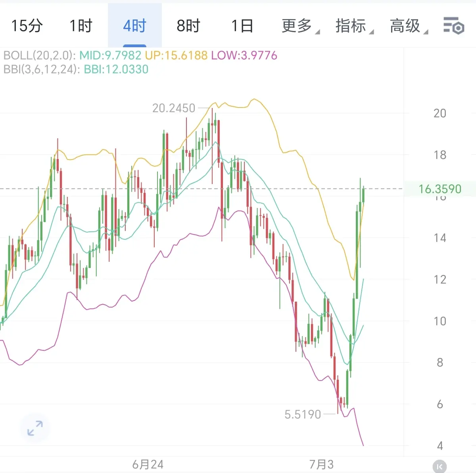
Task: Tap price axis label 8
Action: click(440, 363)
